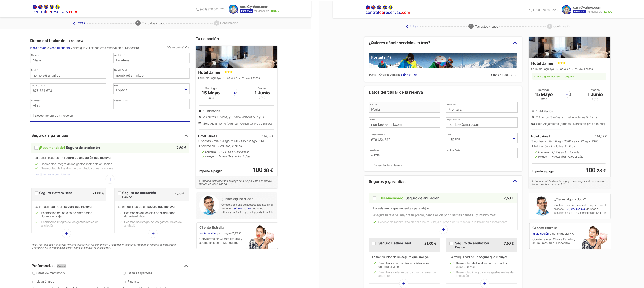Click the centraldereservas.com logo on left page
The height and width of the screenshot is (288, 644).
[x=55, y=9]
